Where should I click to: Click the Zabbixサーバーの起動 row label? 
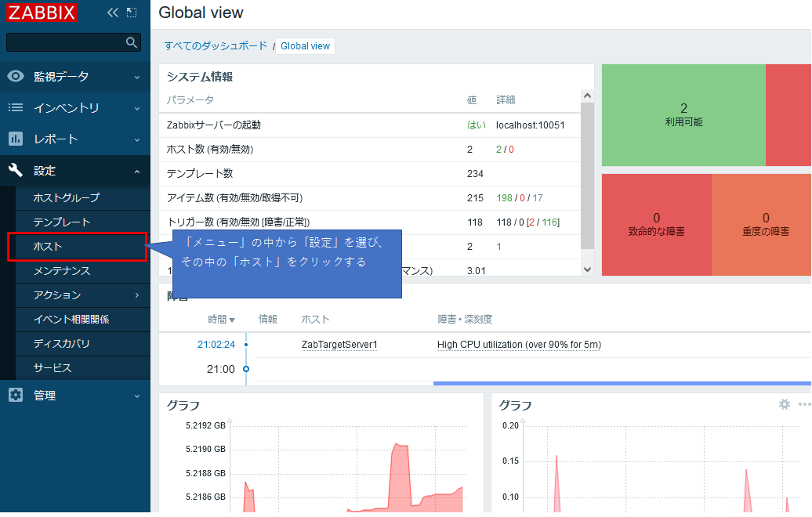213,125
